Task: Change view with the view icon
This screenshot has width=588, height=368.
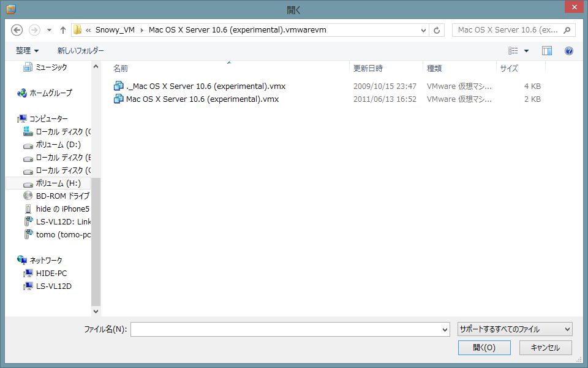Action: click(513, 50)
